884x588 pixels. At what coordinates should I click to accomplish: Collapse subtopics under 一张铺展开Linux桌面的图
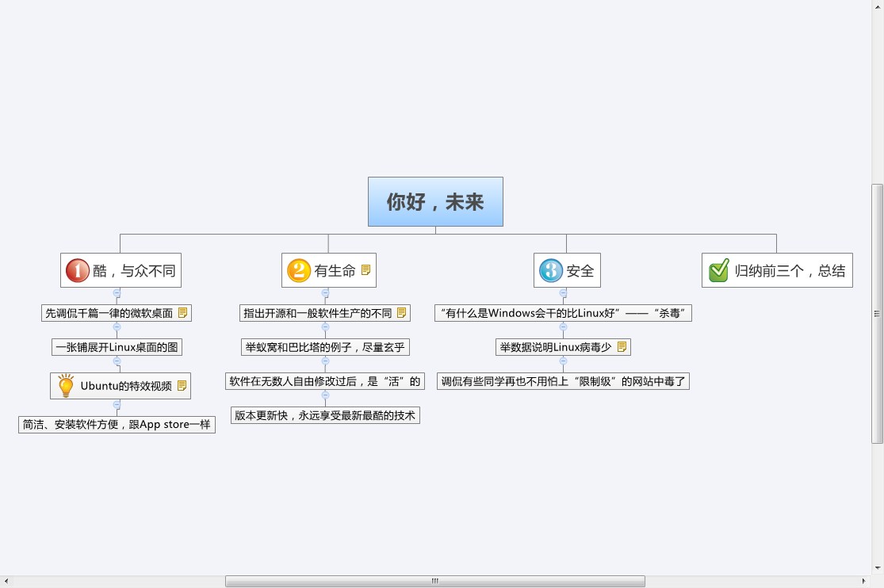[x=117, y=361]
